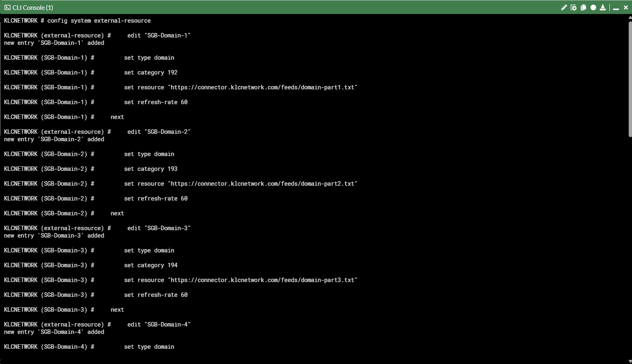Click "new entry 'SGB-Domain-2' added" message
Viewport: 632px width, 364px height.
coord(54,139)
